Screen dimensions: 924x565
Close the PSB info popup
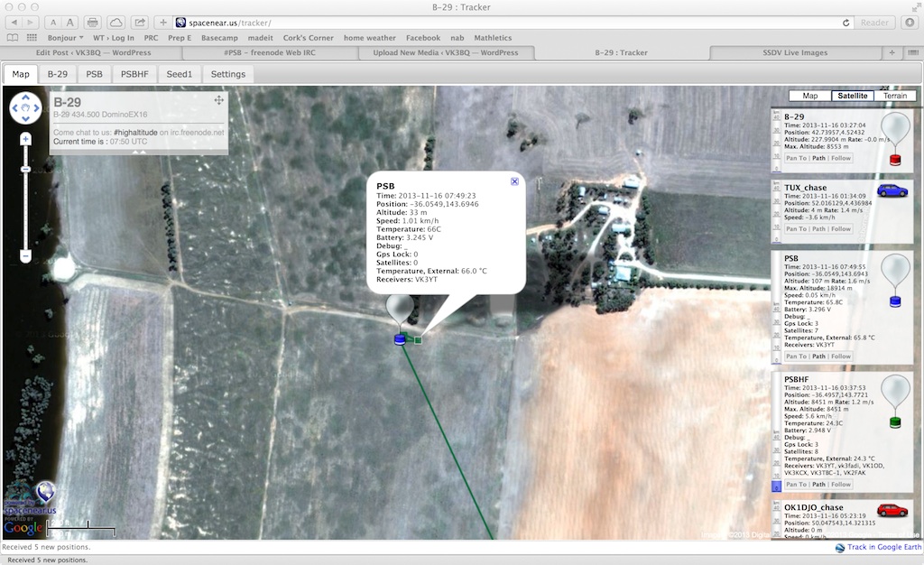(x=514, y=181)
